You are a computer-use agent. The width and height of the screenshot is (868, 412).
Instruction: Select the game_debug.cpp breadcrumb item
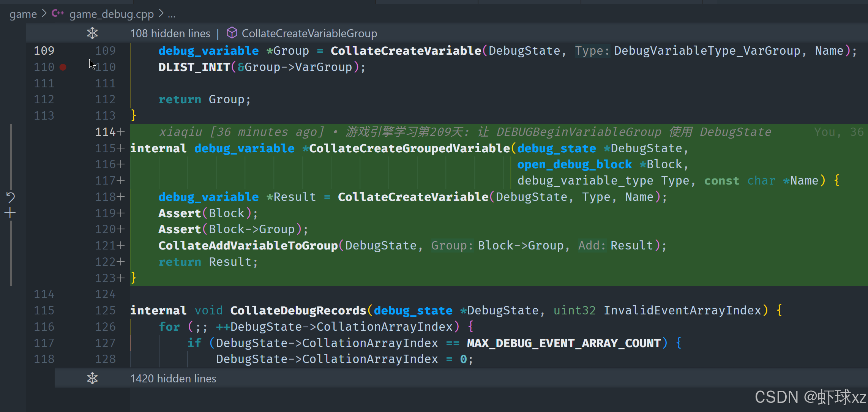[111, 14]
